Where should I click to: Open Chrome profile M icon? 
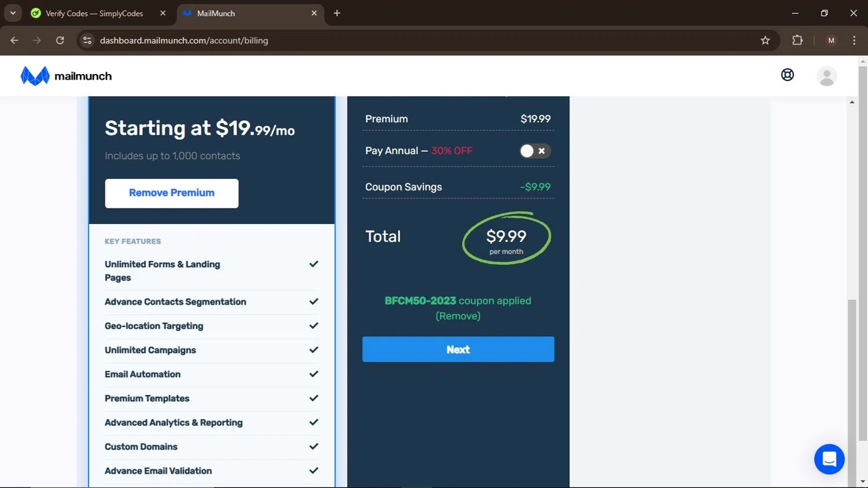(x=832, y=41)
